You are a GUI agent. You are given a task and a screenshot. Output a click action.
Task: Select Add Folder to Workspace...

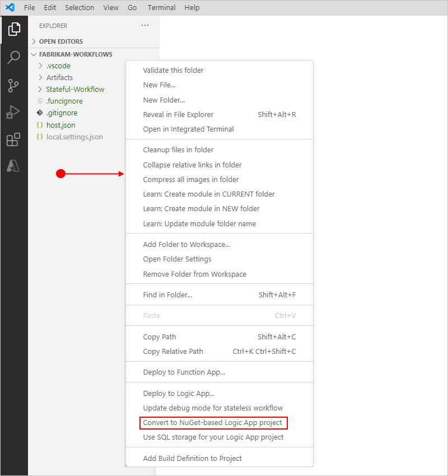pyautogui.click(x=220, y=244)
